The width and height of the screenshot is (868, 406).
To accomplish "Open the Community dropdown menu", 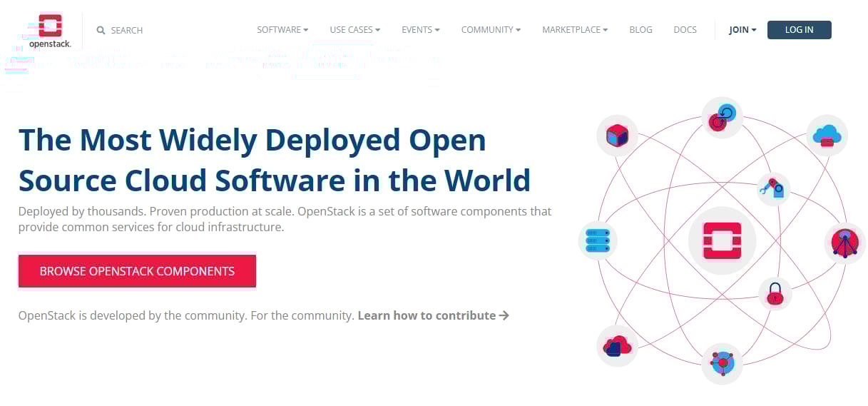I will coord(491,30).
